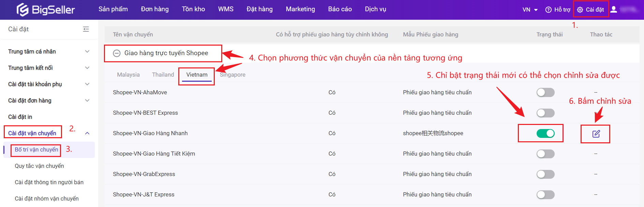Collapse Giao hàng trực tuyến Shopee group

117,53
